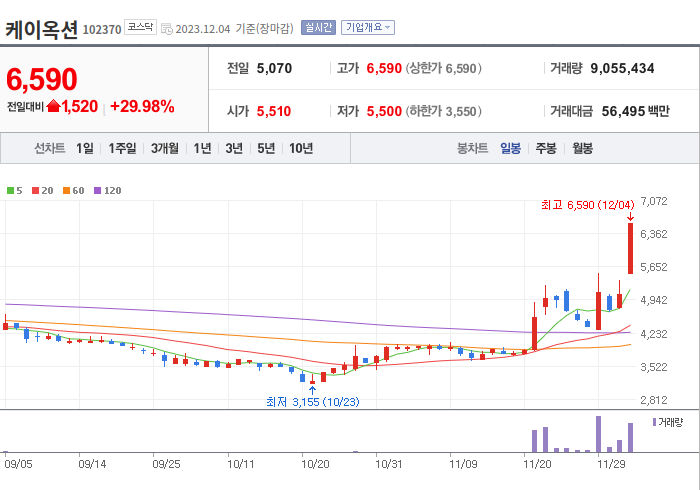
Task: Click the 4,232 price axis label
Action: [654, 334]
